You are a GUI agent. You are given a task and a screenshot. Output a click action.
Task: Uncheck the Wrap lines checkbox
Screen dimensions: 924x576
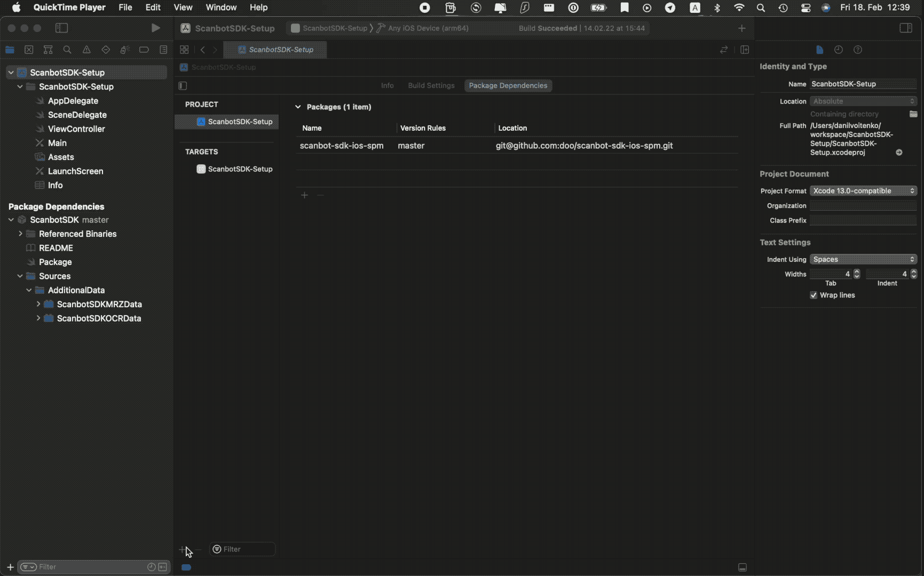tap(814, 295)
